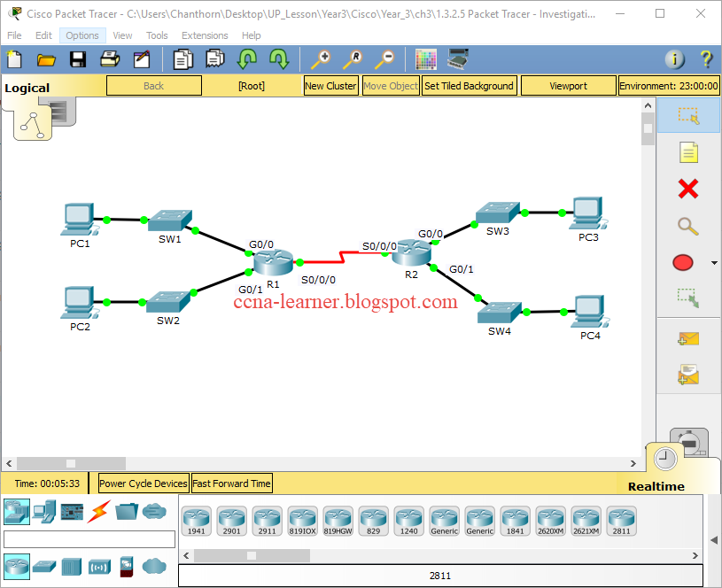Select the 2811 router model thumbnail
The height and width of the screenshot is (588, 722).
621,521
